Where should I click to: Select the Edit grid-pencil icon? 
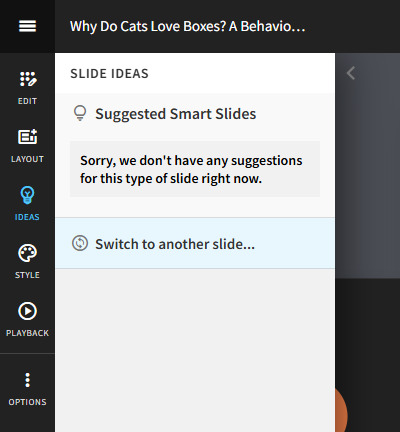tap(28, 79)
